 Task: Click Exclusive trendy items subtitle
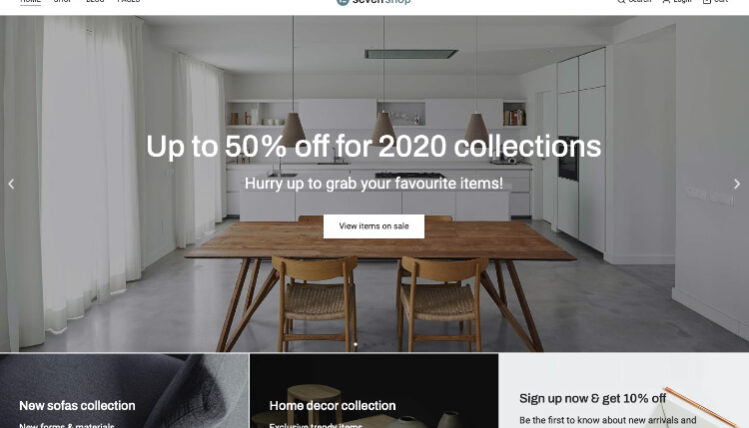[x=316, y=425]
